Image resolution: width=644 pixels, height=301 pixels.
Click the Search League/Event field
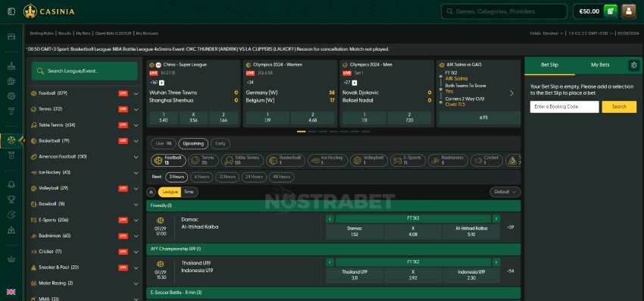click(84, 71)
